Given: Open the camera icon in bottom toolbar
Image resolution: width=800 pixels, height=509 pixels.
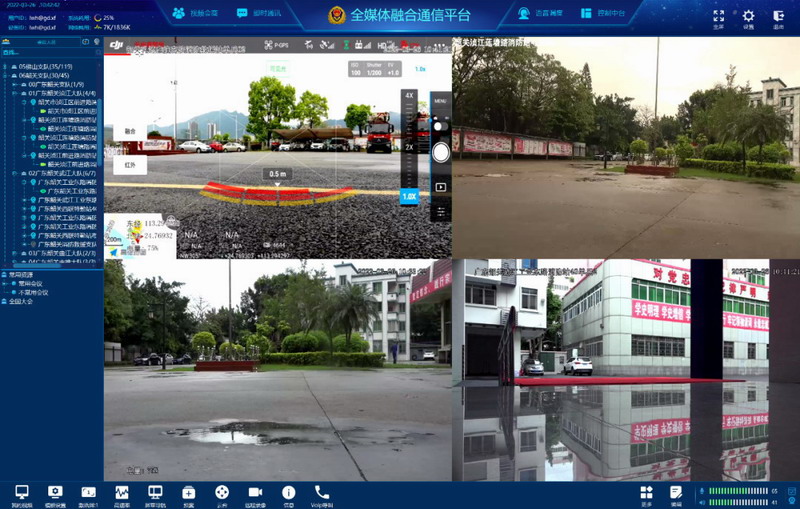Looking at the screenshot, I should point(255,493).
